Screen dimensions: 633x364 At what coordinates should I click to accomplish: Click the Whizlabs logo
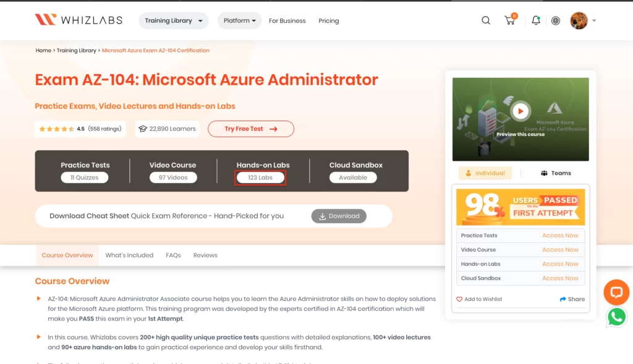[x=79, y=20]
